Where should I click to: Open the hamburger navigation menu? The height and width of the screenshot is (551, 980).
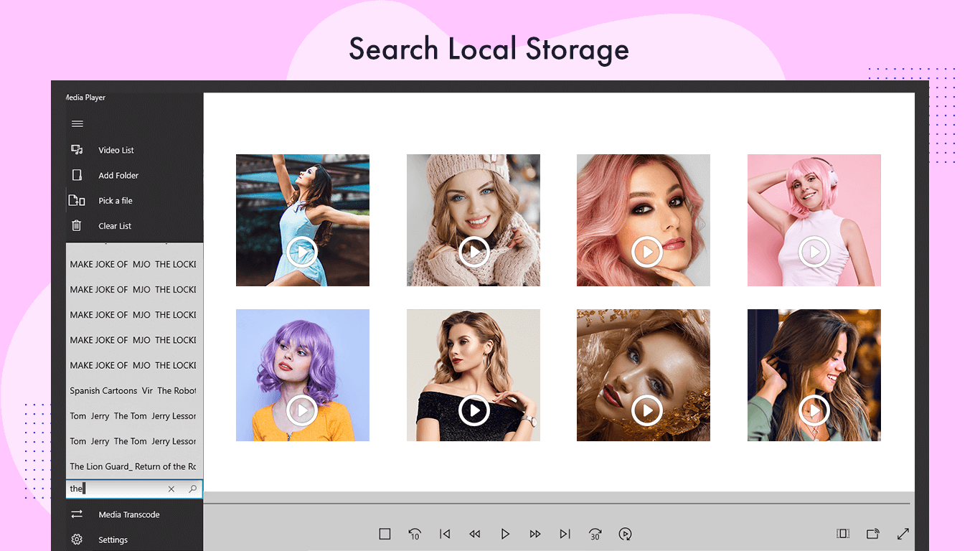77,124
